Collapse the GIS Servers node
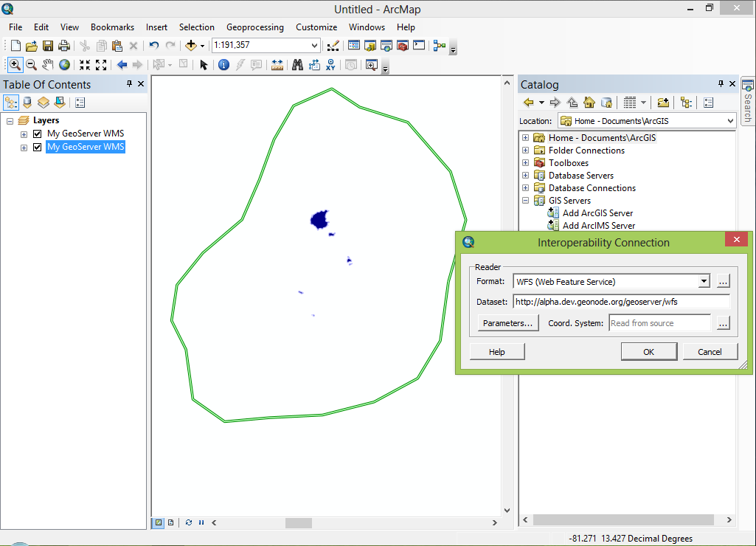Screen dimensions: 756x546 pyautogui.click(x=526, y=200)
